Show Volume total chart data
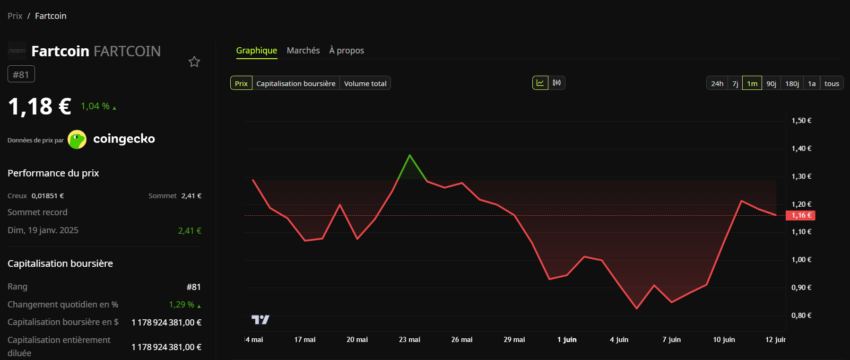The image size is (850, 360). 365,83
